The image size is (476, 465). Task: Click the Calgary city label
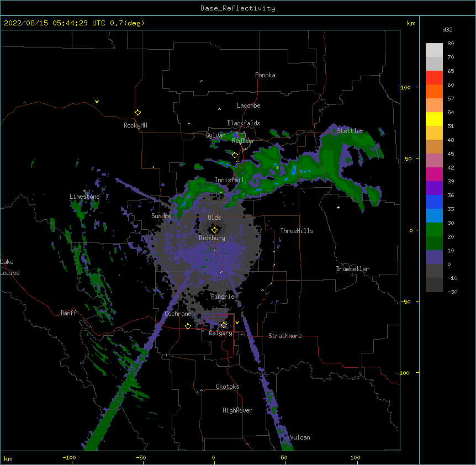pyautogui.click(x=220, y=333)
